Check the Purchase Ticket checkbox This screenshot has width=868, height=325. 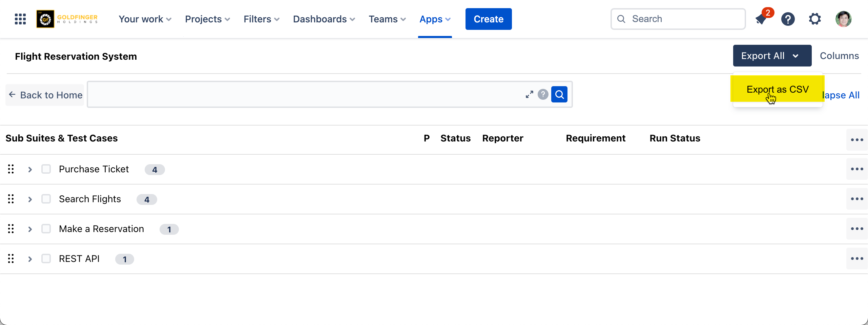(x=46, y=169)
